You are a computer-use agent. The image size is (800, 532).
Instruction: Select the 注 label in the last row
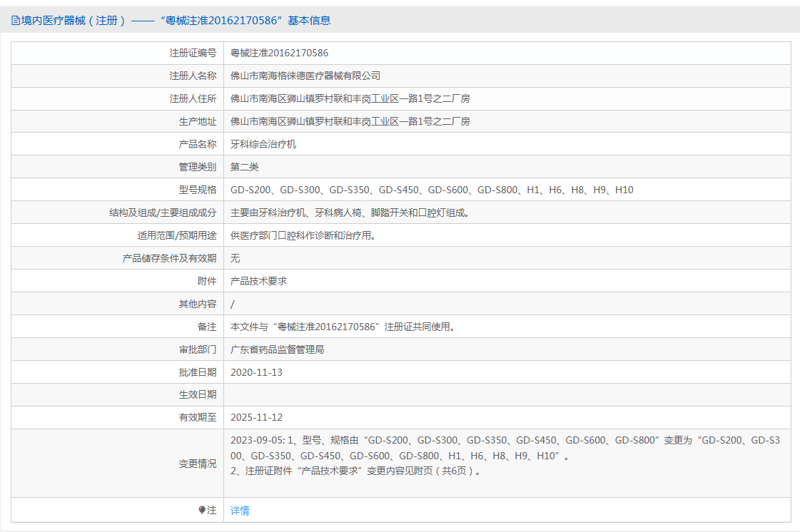click(211, 510)
